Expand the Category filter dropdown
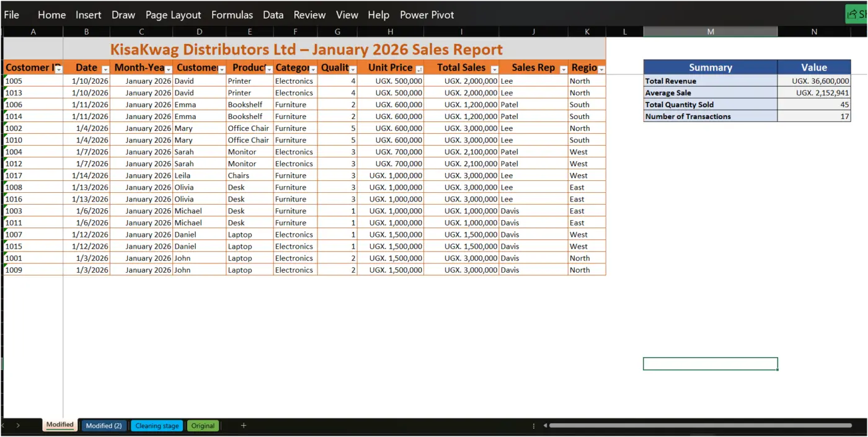 pyautogui.click(x=313, y=69)
